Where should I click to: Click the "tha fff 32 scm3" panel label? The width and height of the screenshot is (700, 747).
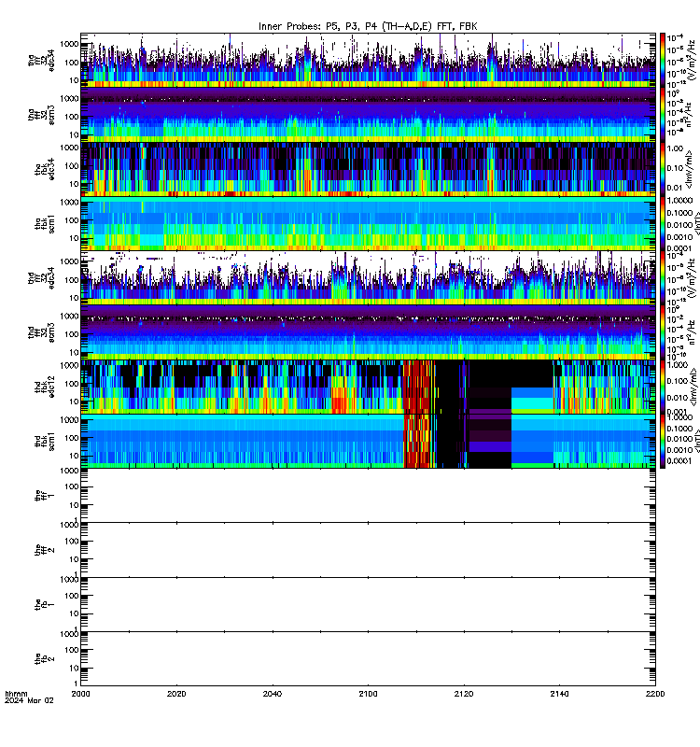click(x=41, y=115)
